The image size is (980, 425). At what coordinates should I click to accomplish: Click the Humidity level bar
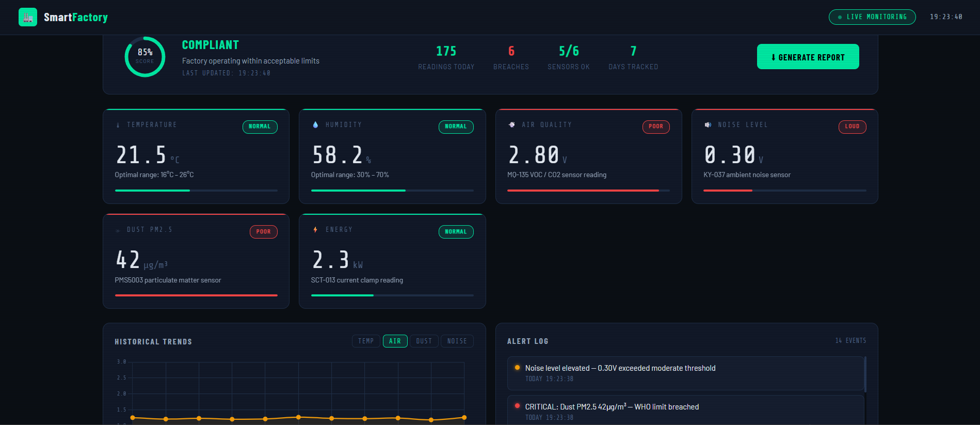click(392, 191)
